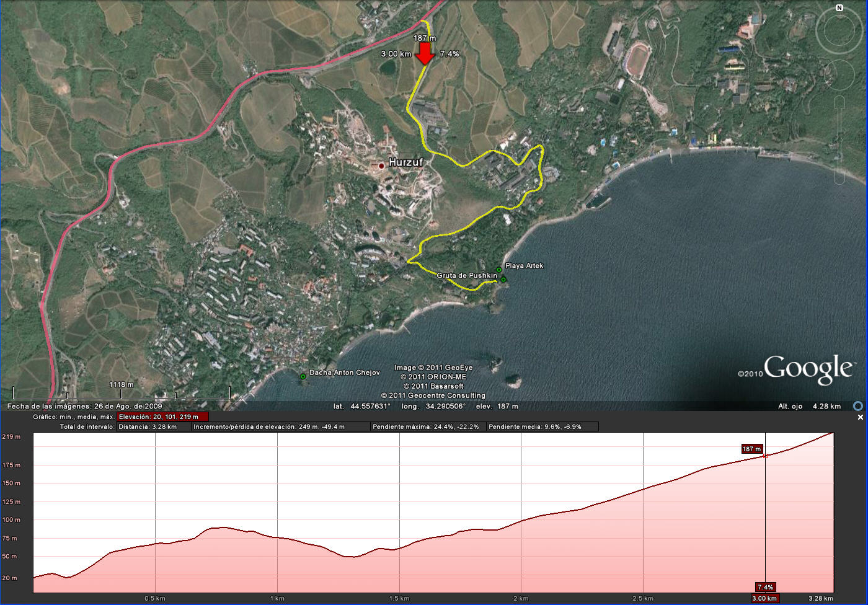Click the Google logo on the map
Viewport: 868px width, 605px height.
point(808,369)
